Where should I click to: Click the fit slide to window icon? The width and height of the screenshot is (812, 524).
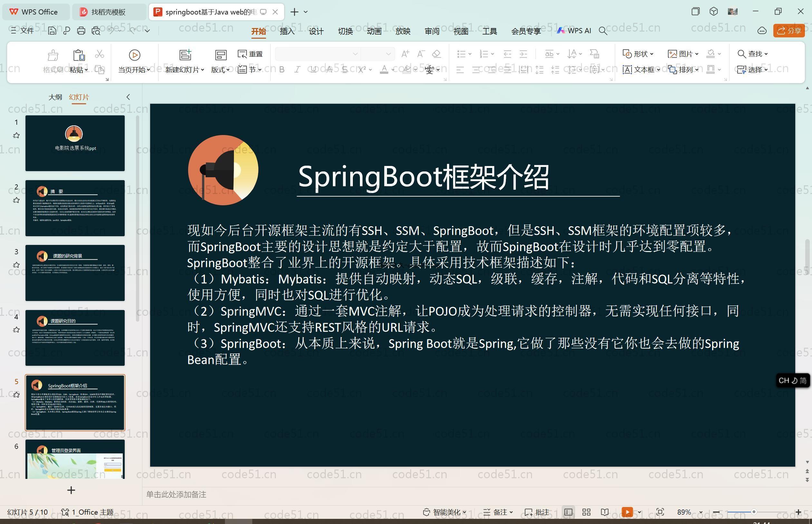(660, 512)
